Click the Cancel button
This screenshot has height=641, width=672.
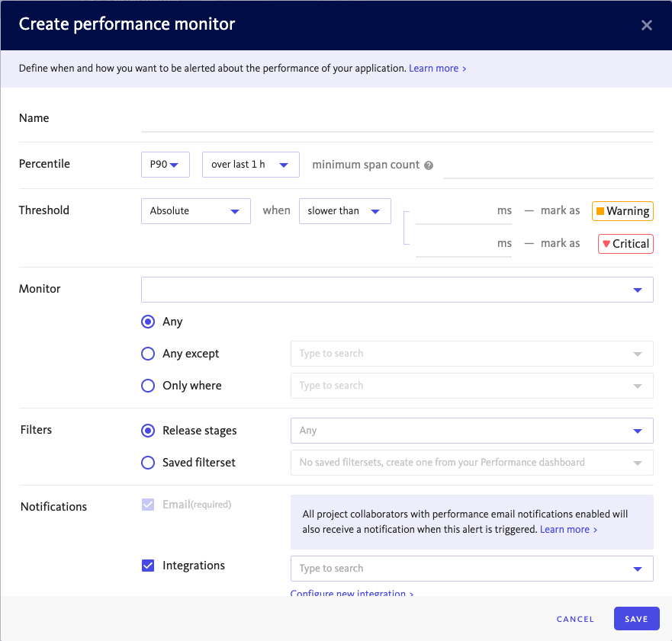pos(575,619)
